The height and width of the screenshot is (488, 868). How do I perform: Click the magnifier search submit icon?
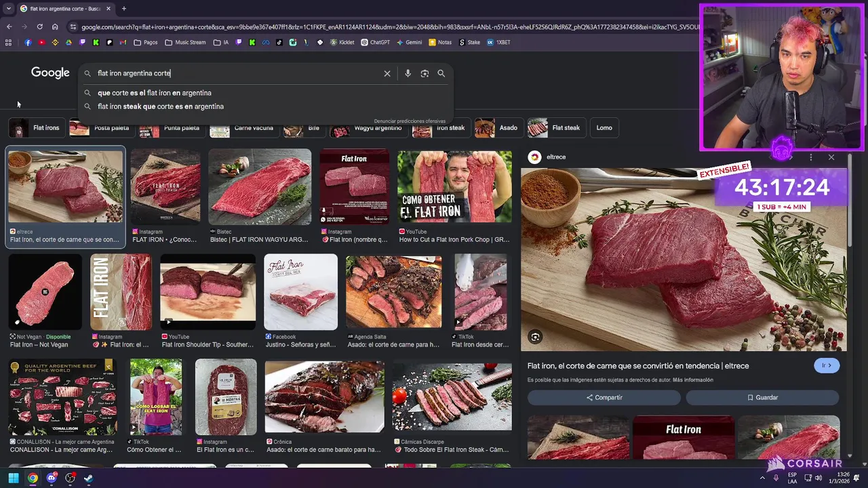(x=441, y=73)
